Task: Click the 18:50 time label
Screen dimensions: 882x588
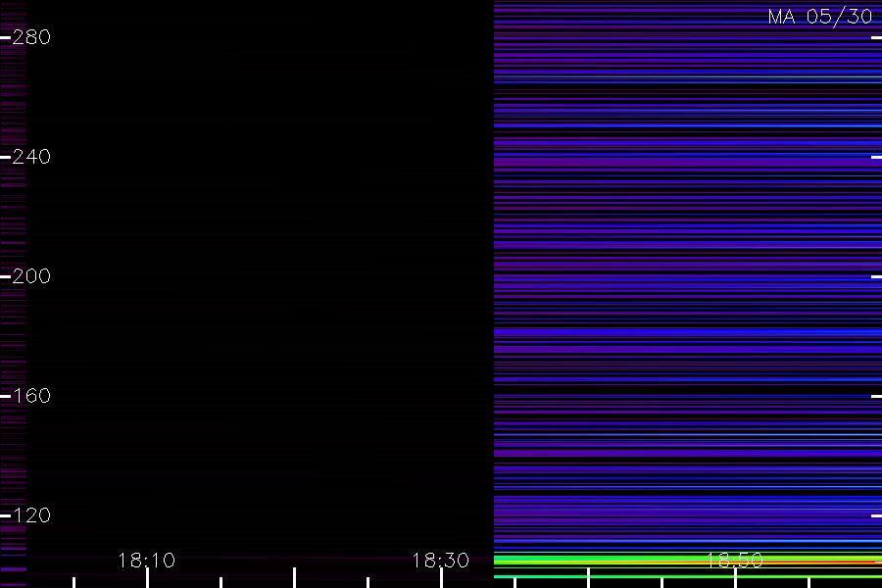Action: pyautogui.click(x=735, y=561)
